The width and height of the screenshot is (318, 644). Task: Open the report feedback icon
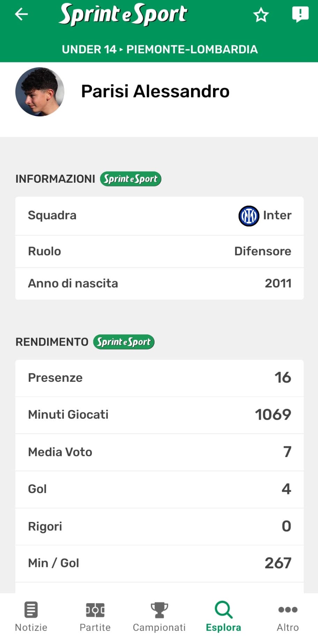pos(300,14)
